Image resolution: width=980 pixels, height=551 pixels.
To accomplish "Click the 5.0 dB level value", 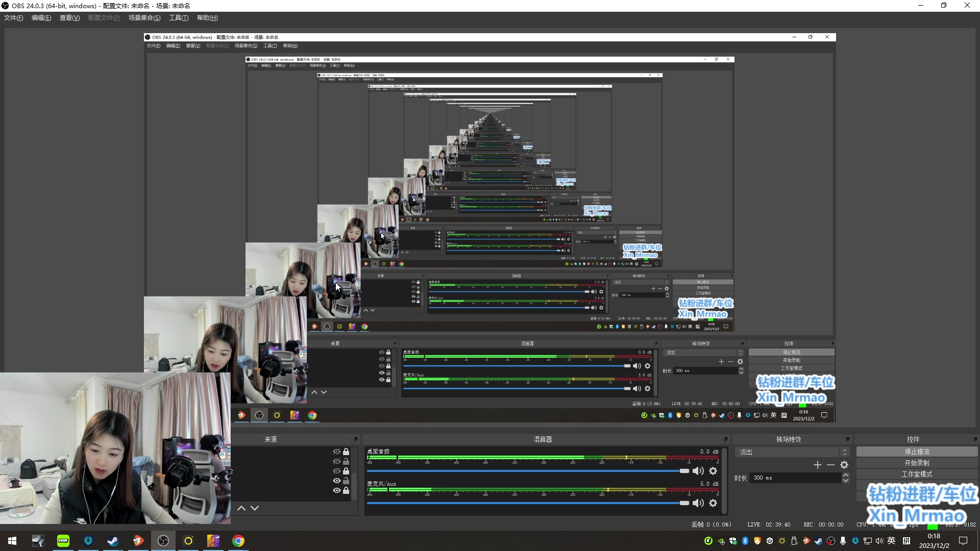I will click(x=709, y=484).
